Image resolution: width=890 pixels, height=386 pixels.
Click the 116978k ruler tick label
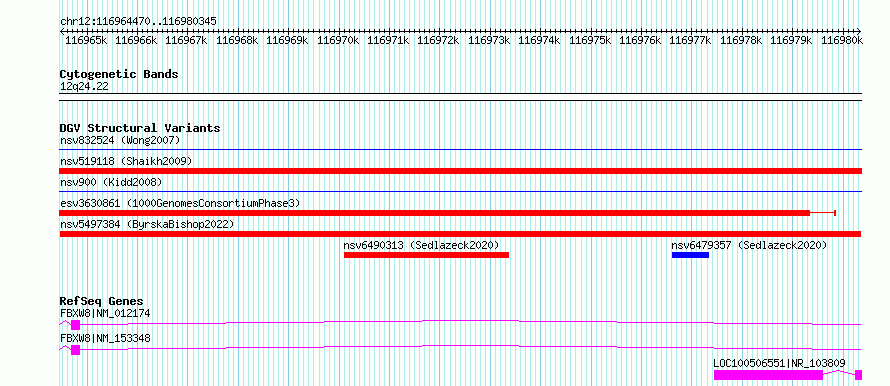click(x=741, y=40)
